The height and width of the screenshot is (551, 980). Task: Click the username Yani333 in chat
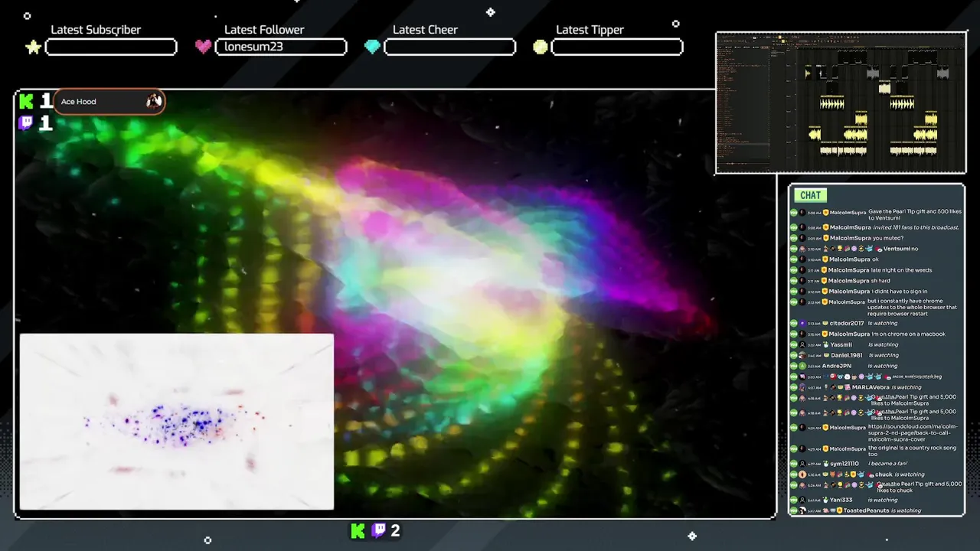841,500
